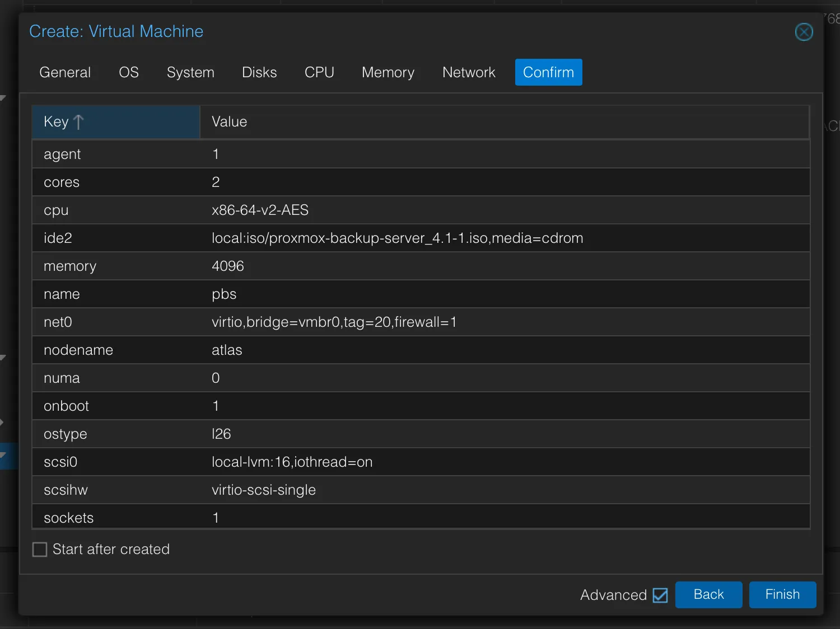
Task: Go to the System tab
Action: [190, 72]
